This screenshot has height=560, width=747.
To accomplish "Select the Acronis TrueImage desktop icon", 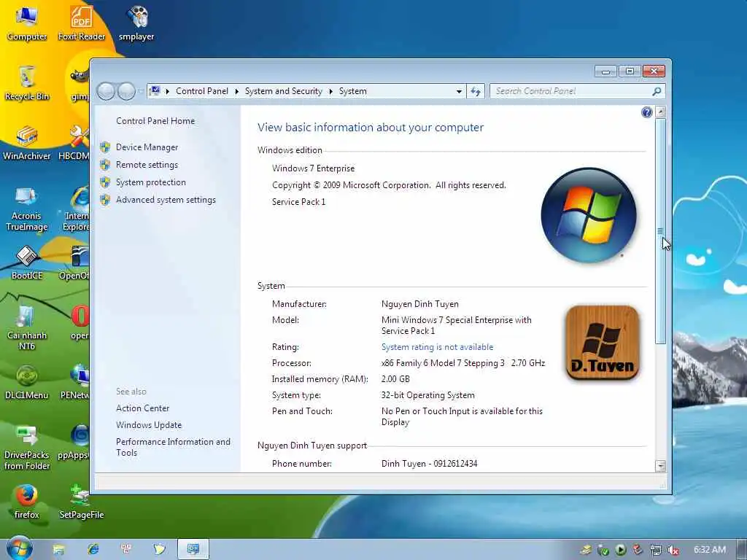I will 27,208.
